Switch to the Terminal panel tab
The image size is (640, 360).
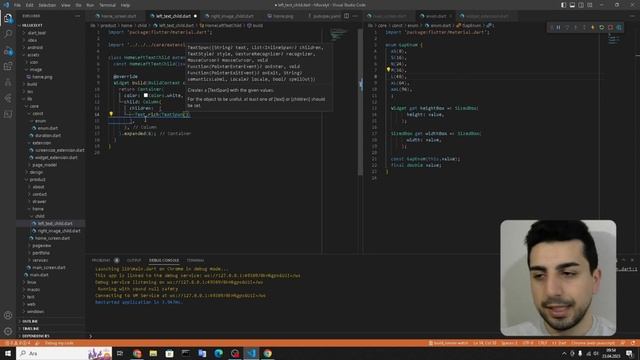point(196,260)
